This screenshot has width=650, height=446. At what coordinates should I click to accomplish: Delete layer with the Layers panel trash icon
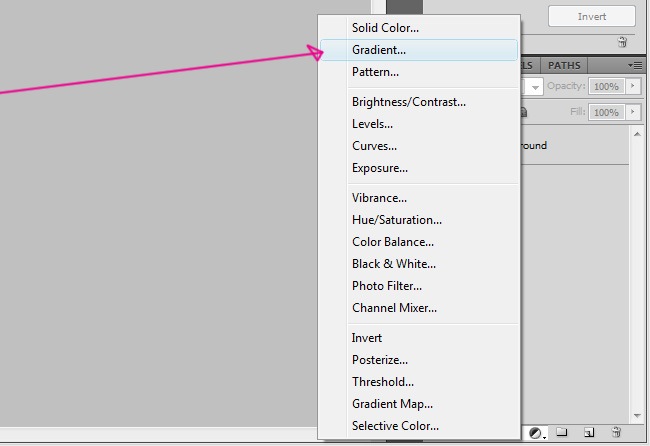616,432
